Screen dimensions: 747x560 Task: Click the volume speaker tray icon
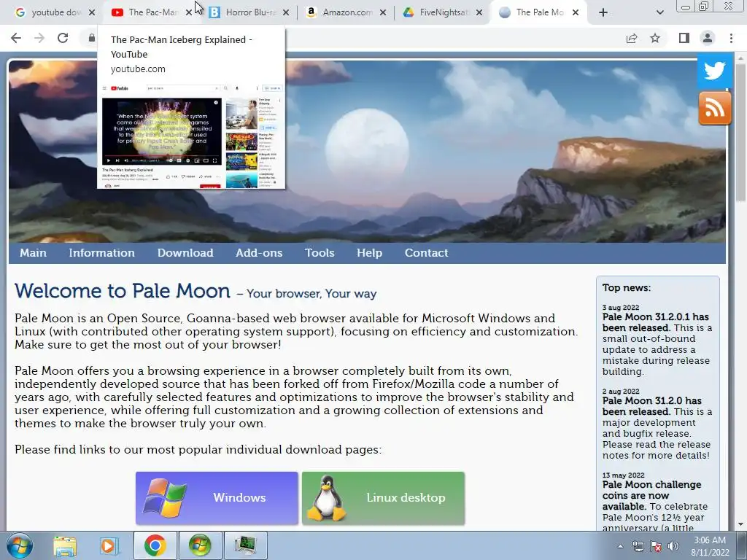pyautogui.click(x=673, y=546)
